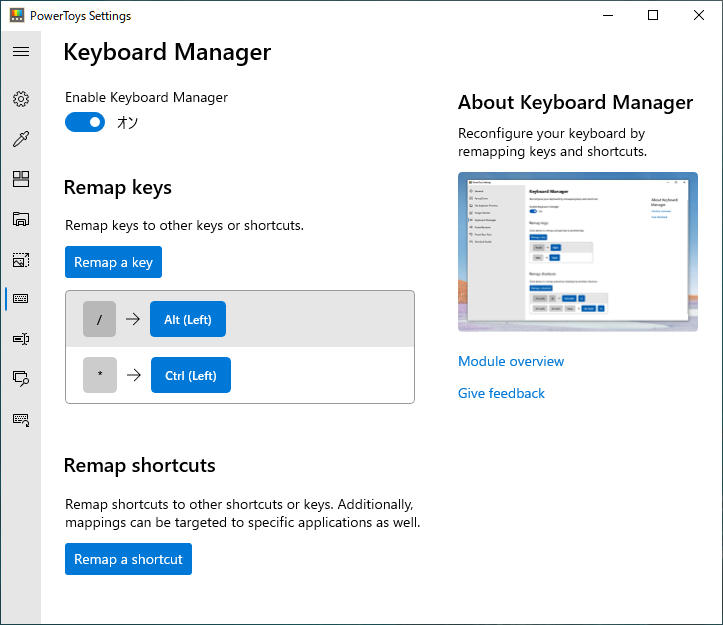Click the Remap a key button
723x625 pixels.
[x=113, y=262]
